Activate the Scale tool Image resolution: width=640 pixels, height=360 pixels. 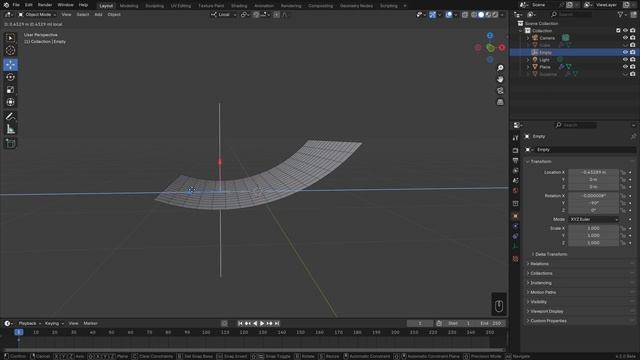tap(10, 89)
